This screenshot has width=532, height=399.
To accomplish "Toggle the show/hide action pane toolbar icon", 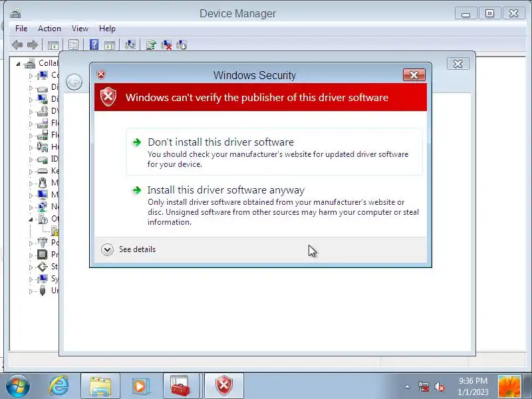I will tap(110, 45).
